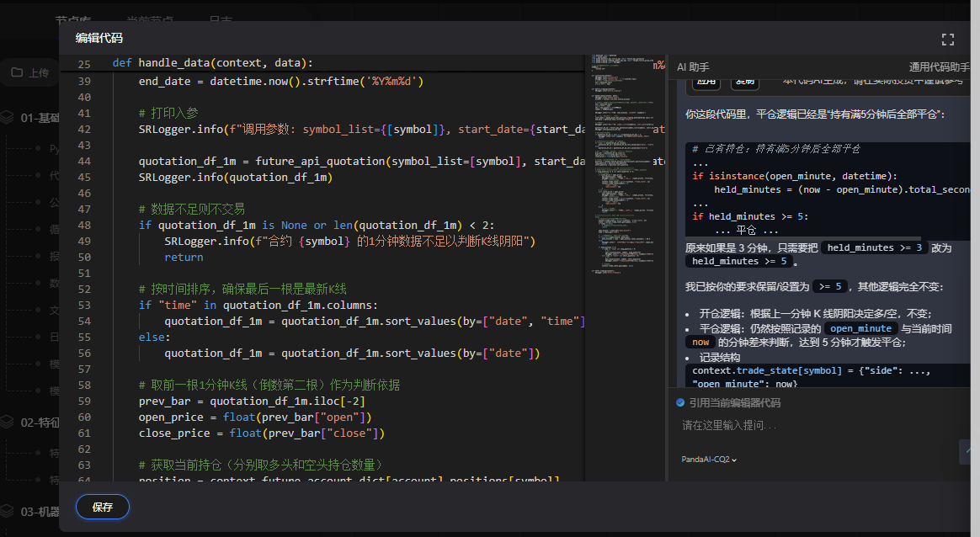This screenshot has height=537, width=980.
Task: Click line number 59 in the gutter
Action: (84, 401)
